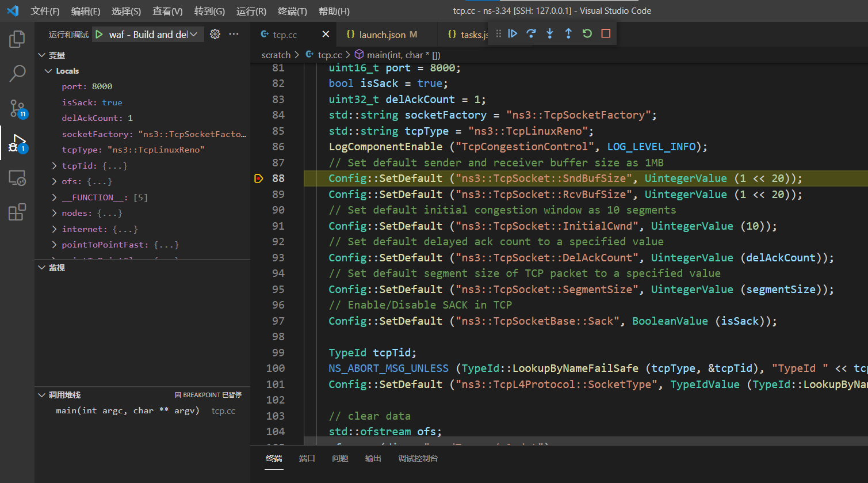The width and height of the screenshot is (868, 483).
Task: Open the 编辑(E) menu
Action: coord(86,11)
